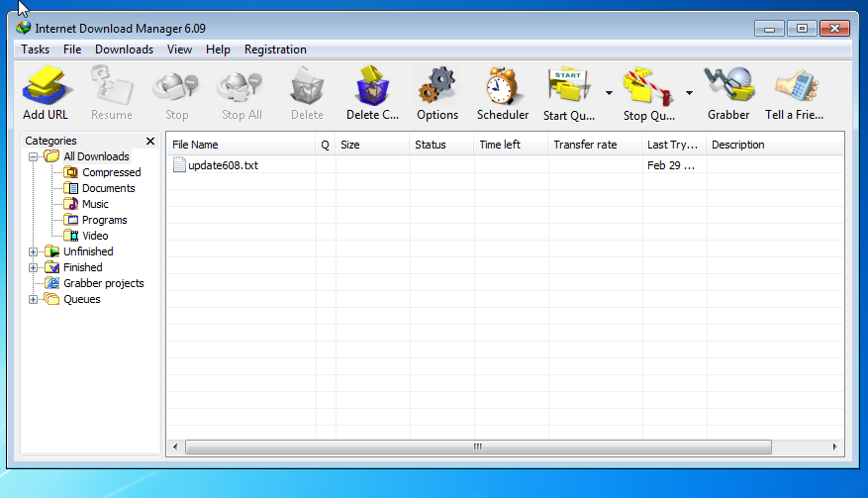
Task: Click the Grabber projects icon
Action: click(52, 283)
